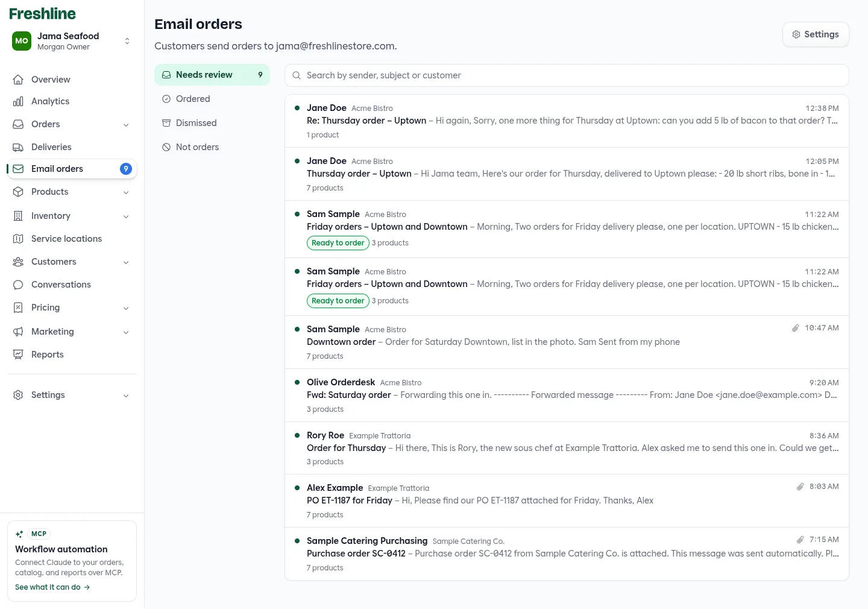Click the paperclip on PO ET-1187 email

[x=800, y=487]
